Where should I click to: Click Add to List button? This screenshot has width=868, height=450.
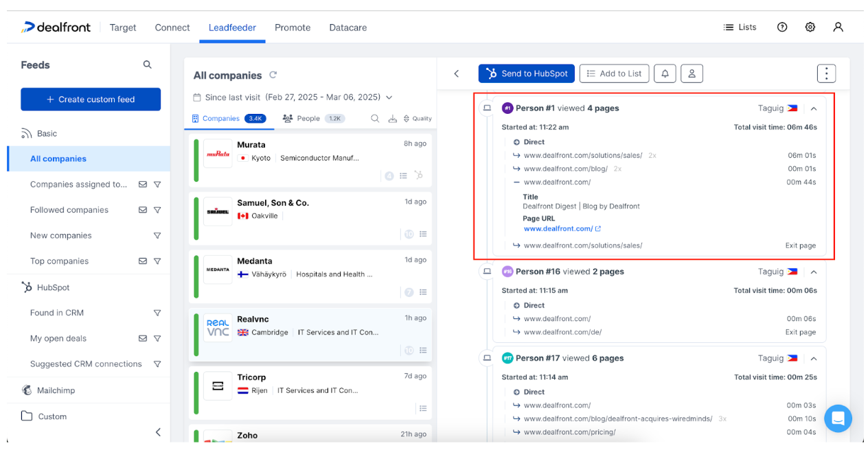pyautogui.click(x=615, y=73)
